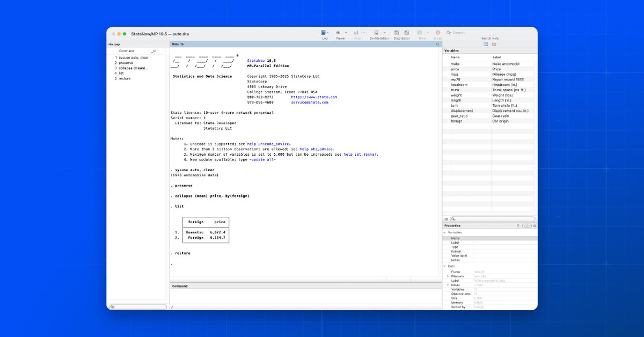Viewport: 644px width, 337px height.
Task: Open the More dropdown arrow
Action: click(427, 33)
